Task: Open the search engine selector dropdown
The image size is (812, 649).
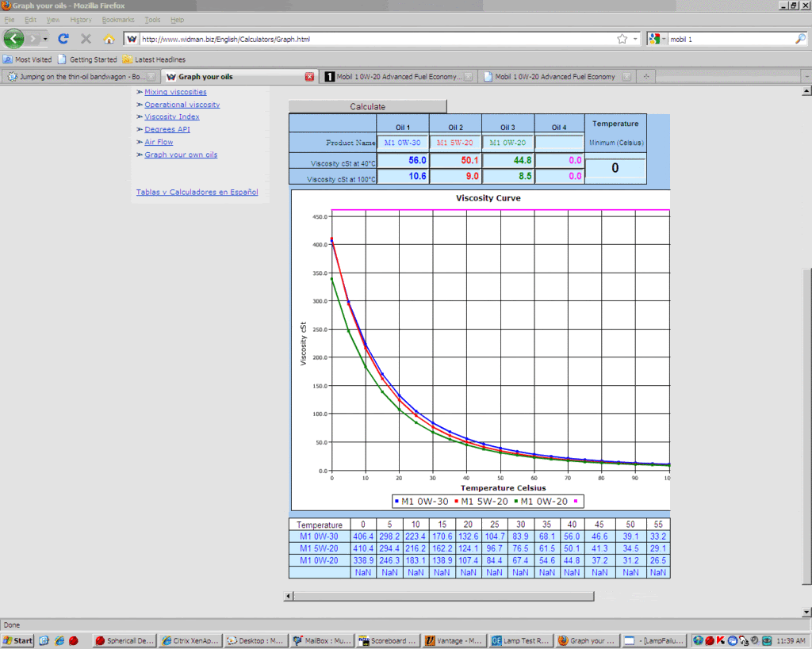Action: click(657, 39)
